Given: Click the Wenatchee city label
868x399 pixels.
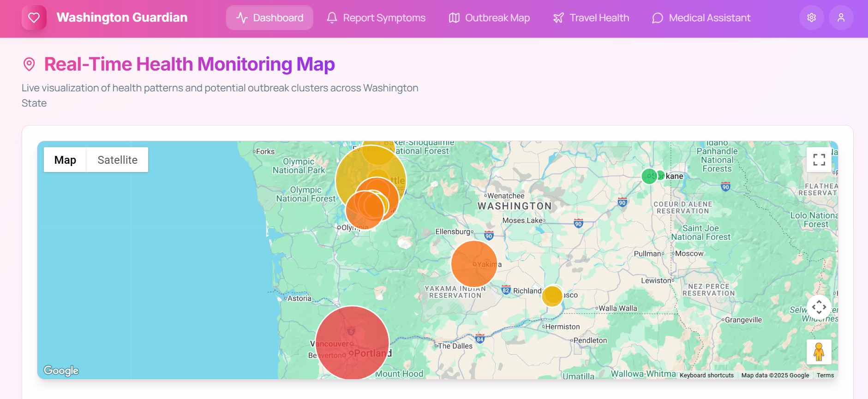Looking at the screenshot, I should pos(506,196).
